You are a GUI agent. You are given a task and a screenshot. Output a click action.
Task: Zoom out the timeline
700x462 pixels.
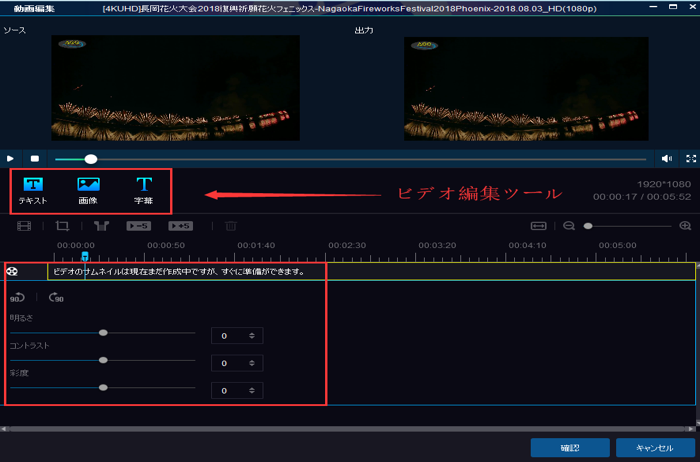point(569,226)
